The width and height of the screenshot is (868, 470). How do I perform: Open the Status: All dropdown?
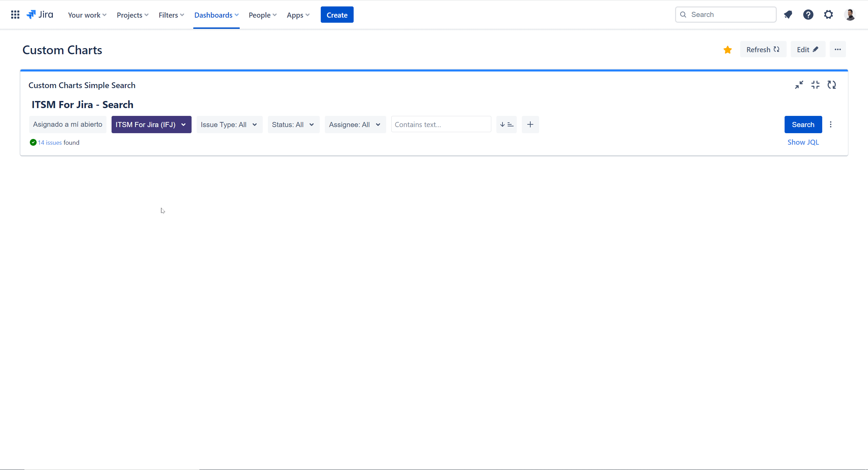pyautogui.click(x=293, y=124)
